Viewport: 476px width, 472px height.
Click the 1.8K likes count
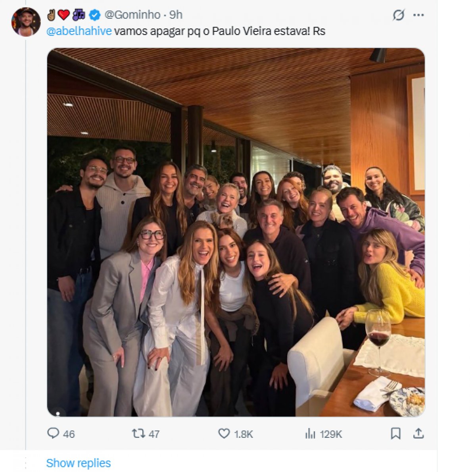click(x=244, y=434)
